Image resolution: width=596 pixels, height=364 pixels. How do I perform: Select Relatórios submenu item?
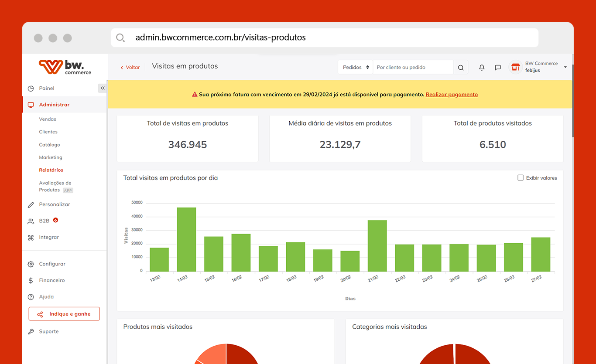pos(51,170)
